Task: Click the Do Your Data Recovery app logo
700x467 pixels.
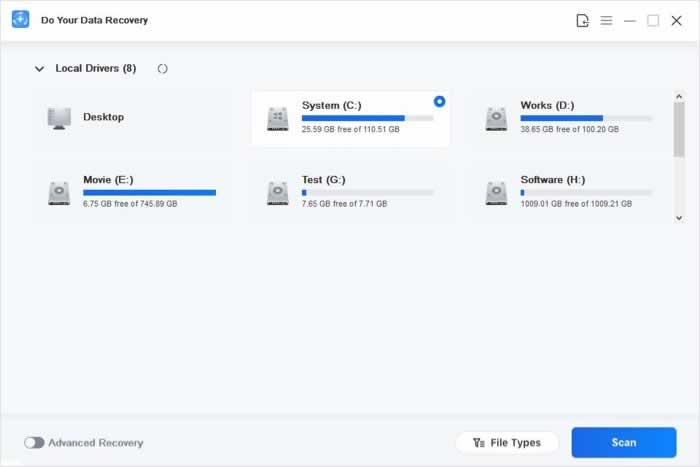Action: tap(21, 20)
